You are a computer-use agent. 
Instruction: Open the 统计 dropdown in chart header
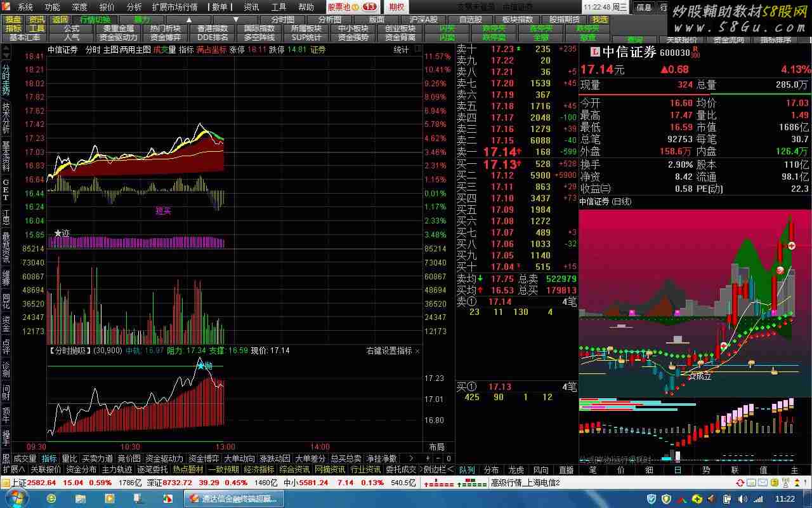click(402, 50)
